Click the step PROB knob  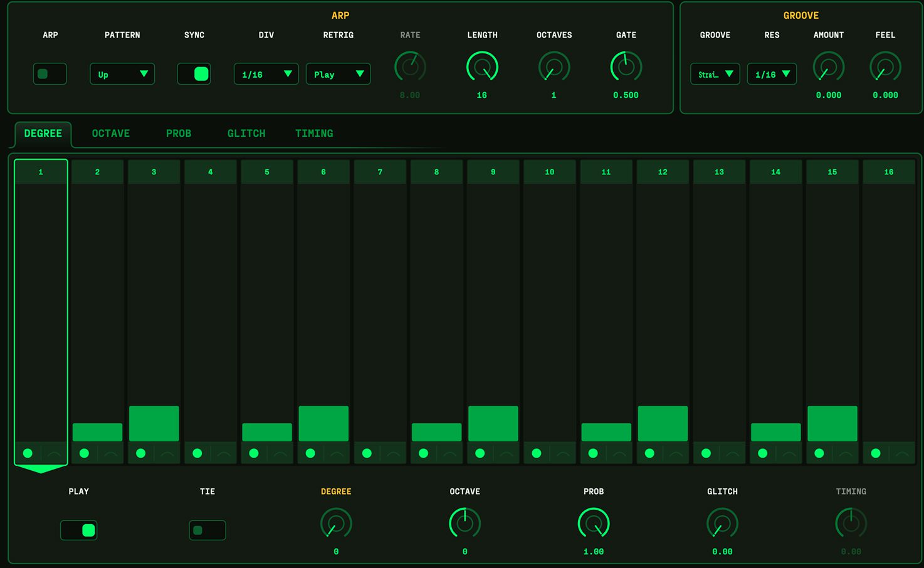point(594,523)
